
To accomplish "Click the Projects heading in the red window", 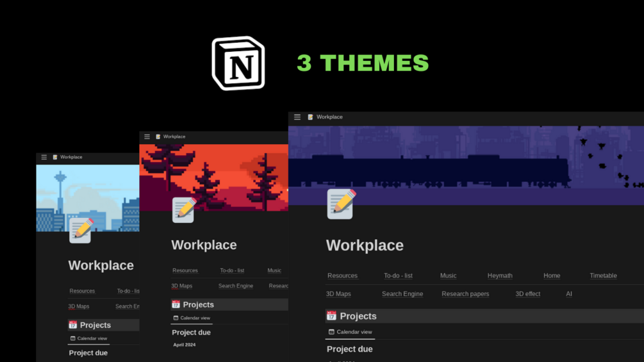I will [x=199, y=304].
